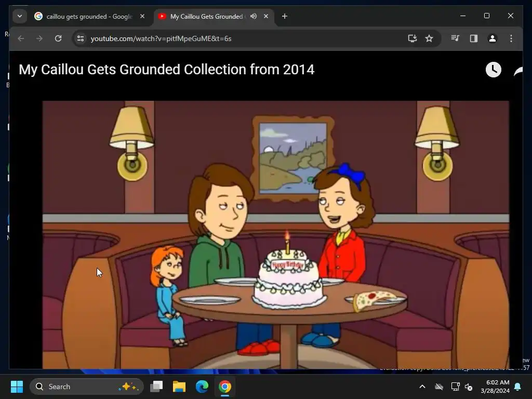Click the Chrome icon in the taskbar
532x399 pixels.
pos(224,387)
